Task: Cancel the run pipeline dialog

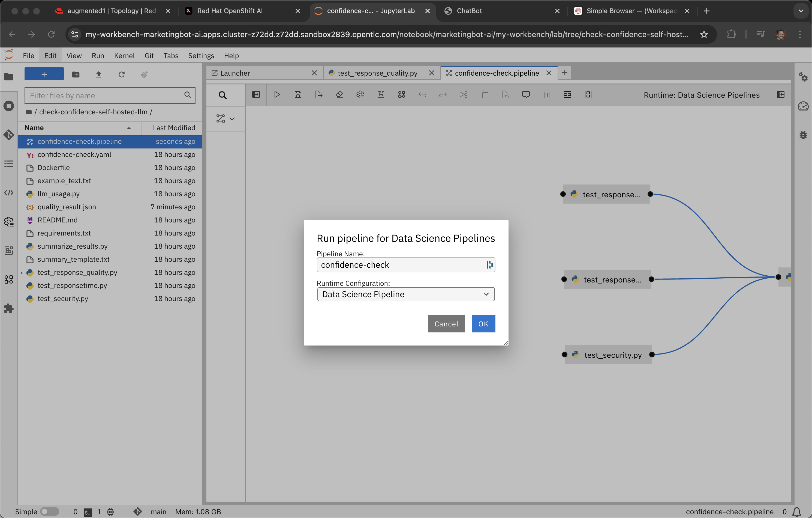Action: pos(446,324)
